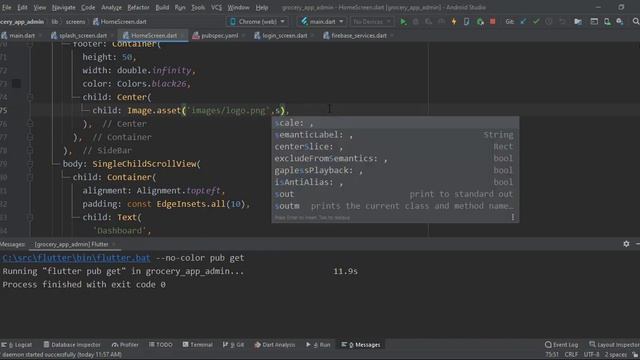Image resolution: width=640 pixels, height=360 pixels.
Task: Choose the soutm live template suggestion
Action: (x=396, y=206)
